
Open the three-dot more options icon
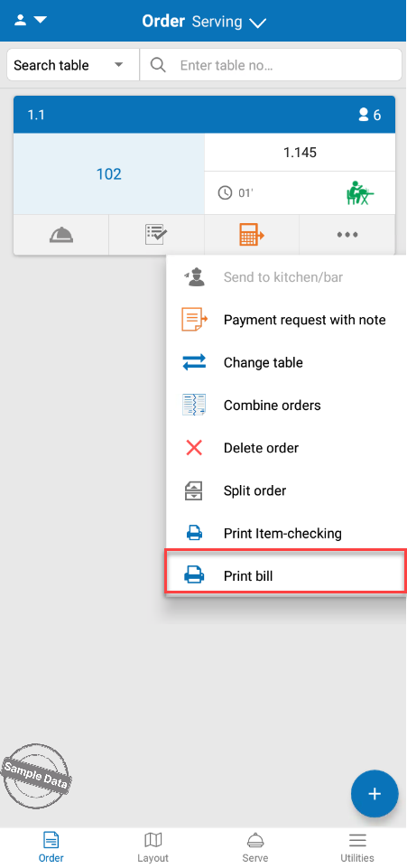pyautogui.click(x=347, y=235)
